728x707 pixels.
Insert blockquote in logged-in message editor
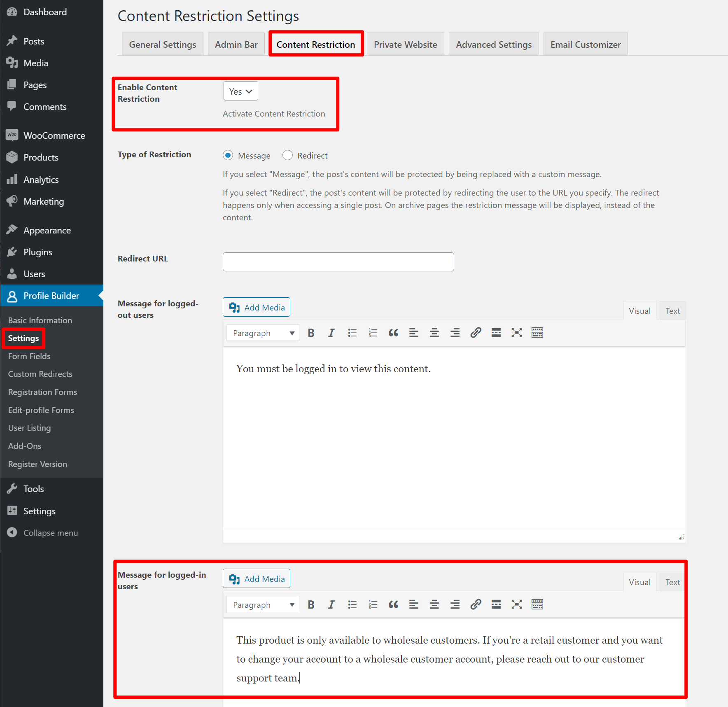pos(393,604)
